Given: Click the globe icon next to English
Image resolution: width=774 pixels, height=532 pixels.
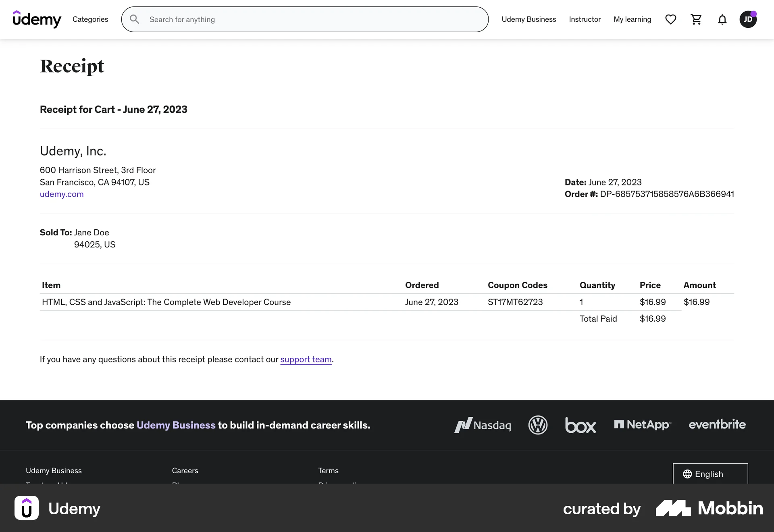Looking at the screenshot, I should pyautogui.click(x=687, y=474).
